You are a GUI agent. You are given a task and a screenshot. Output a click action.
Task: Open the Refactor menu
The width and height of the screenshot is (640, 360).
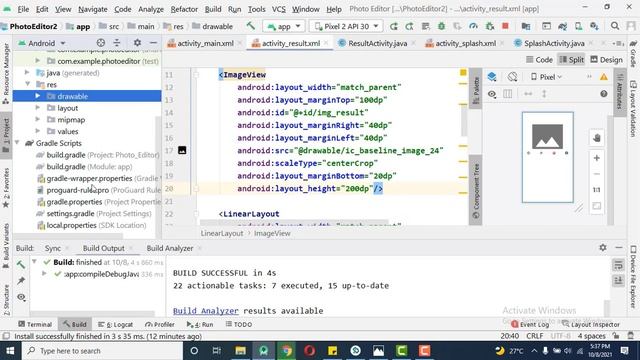coord(184,9)
